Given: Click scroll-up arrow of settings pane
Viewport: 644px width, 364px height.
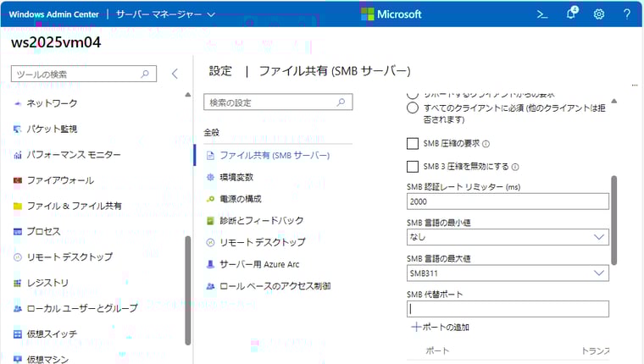Looking at the screenshot, I should (614, 101).
